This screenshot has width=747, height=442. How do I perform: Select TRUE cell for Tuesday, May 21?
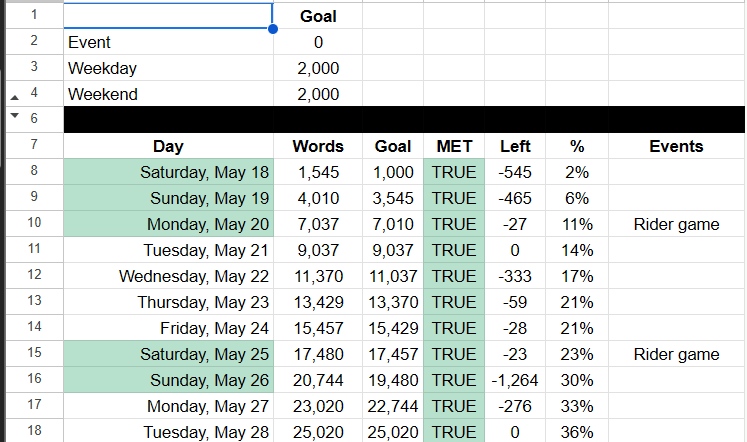(x=454, y=250)
